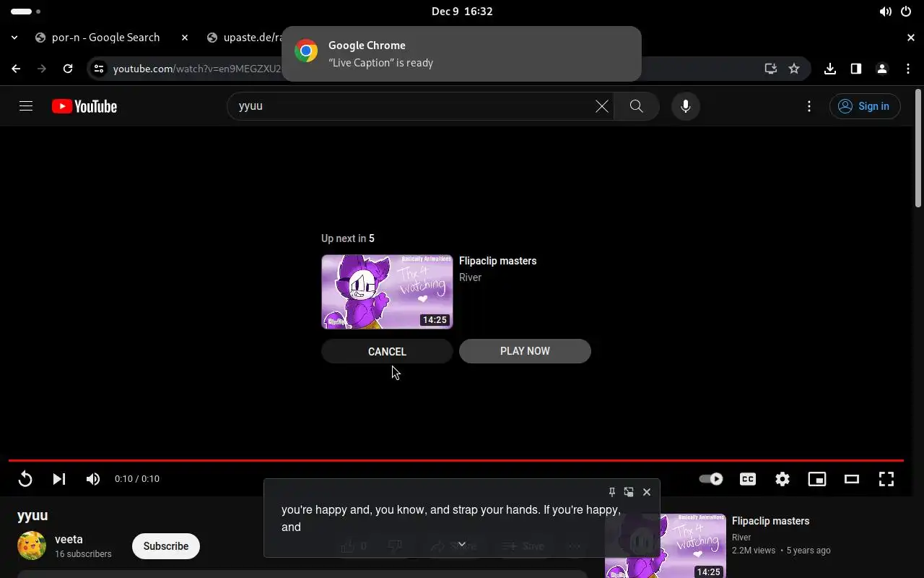
Task: Open the Chrome downloads icon
Action: coord(830,69)
